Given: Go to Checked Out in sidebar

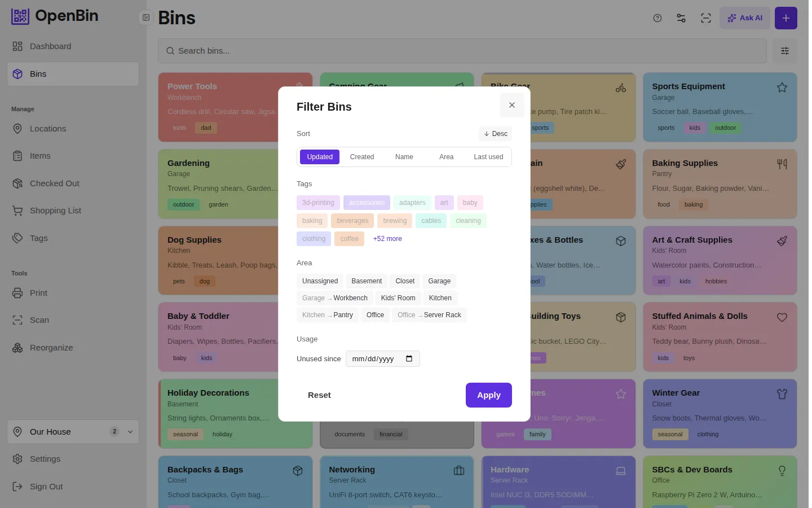Looking at the screenshot, I should pyautogui.click(x=55, y=183).
